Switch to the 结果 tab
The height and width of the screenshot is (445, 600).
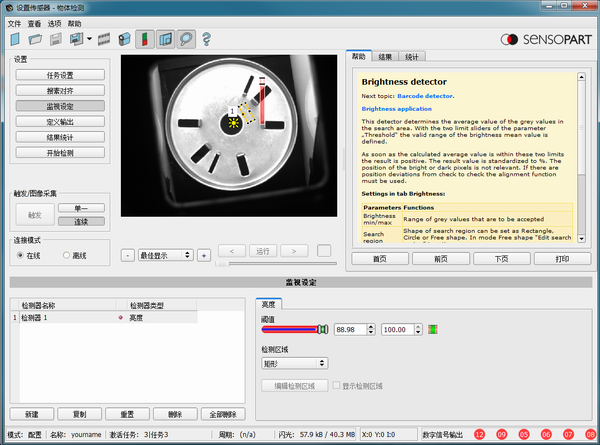pos(385,57)
